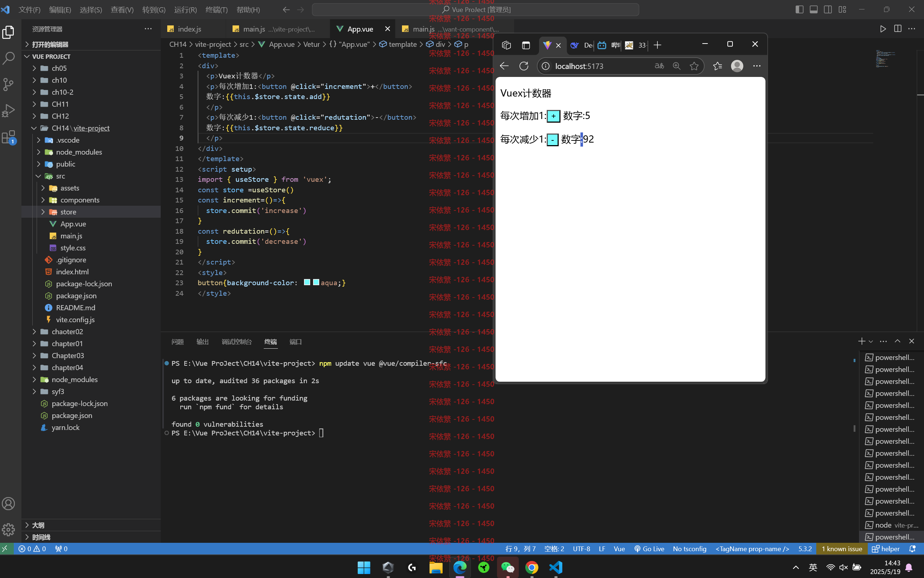Select the node vite-pr... terminal entry
Screen dimensions: 924x578
point(891,525)
